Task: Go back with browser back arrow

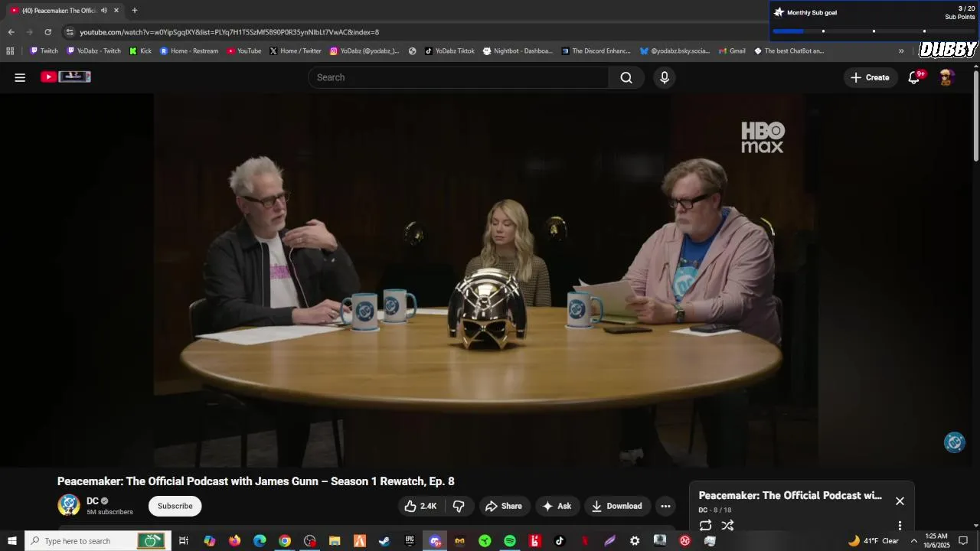Action: coord(11,32)
